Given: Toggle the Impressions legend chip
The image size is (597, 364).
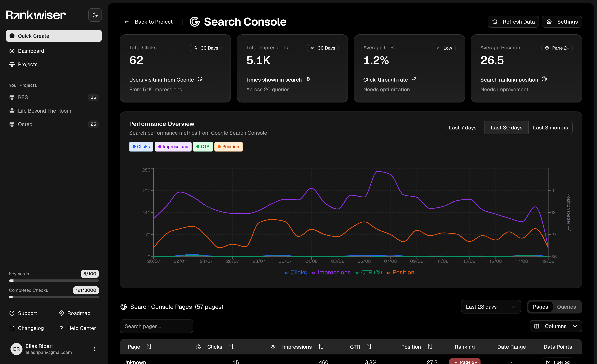Looking at the screenshot, I should [173, 146].
